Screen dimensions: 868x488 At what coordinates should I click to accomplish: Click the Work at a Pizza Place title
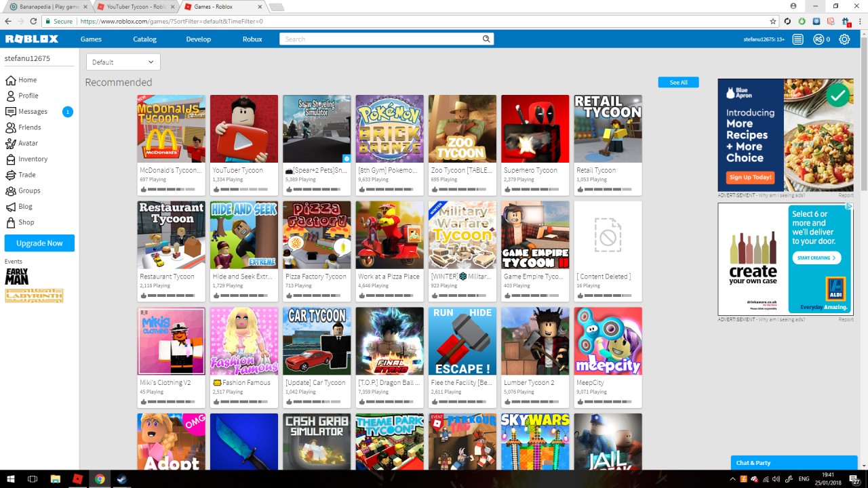[x=389, y=277]
